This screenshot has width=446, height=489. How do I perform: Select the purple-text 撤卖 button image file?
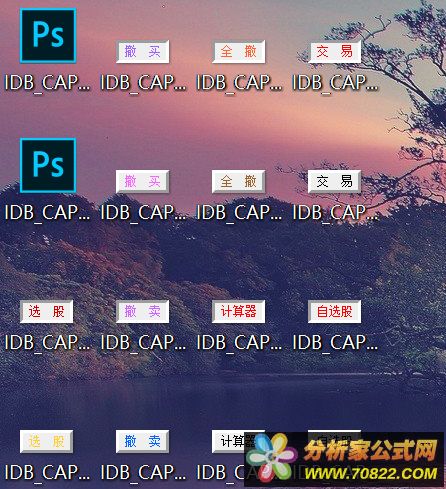pos(143,312)
